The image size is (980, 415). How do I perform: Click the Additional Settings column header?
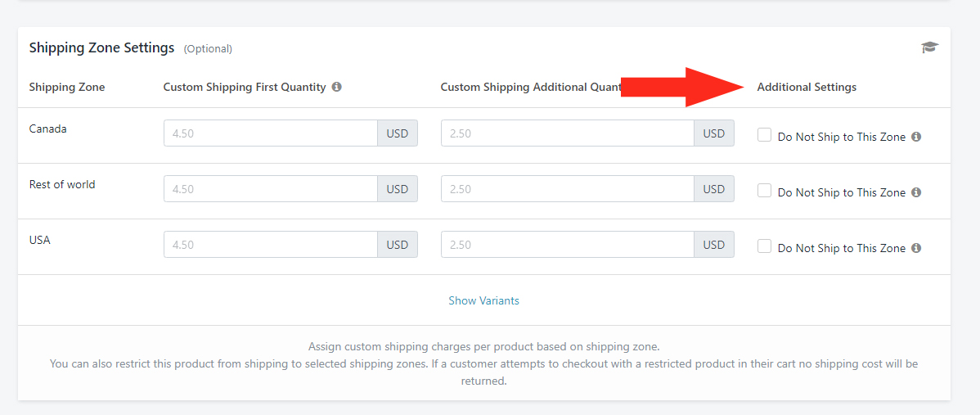click(x=807, y=88)
